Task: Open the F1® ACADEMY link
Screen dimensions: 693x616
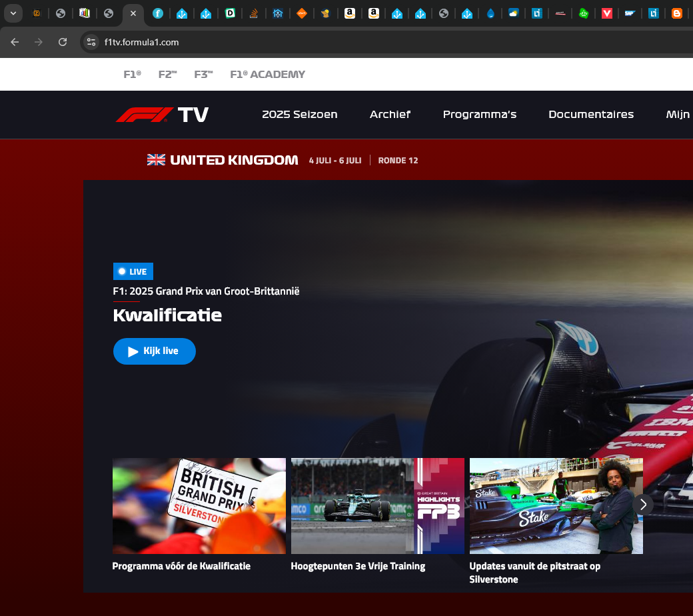Action: tap(267, 74)
